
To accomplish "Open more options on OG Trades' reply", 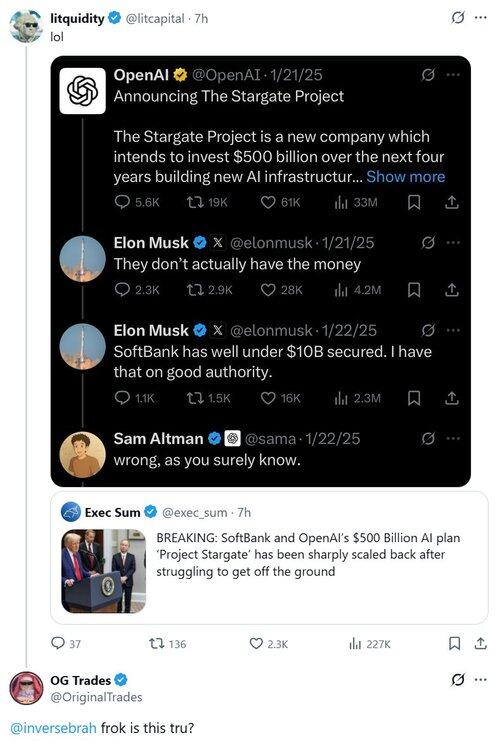I will pos(481,680).
